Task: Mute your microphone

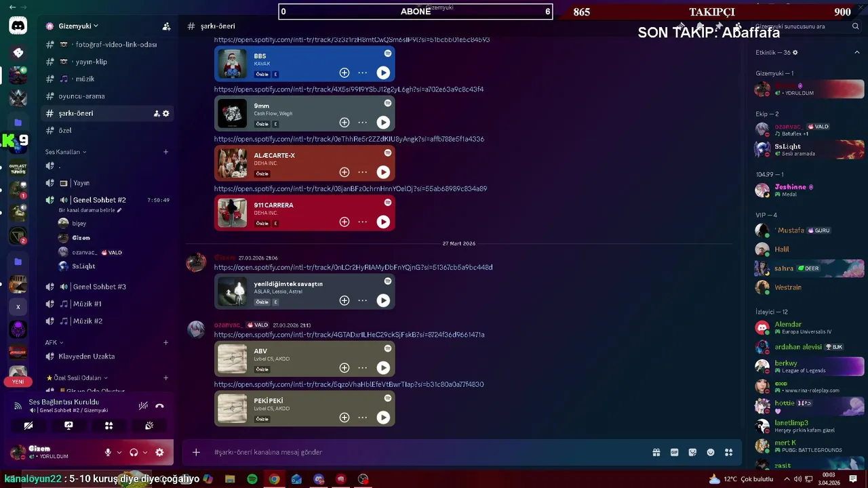Action: tap(108, 452)
